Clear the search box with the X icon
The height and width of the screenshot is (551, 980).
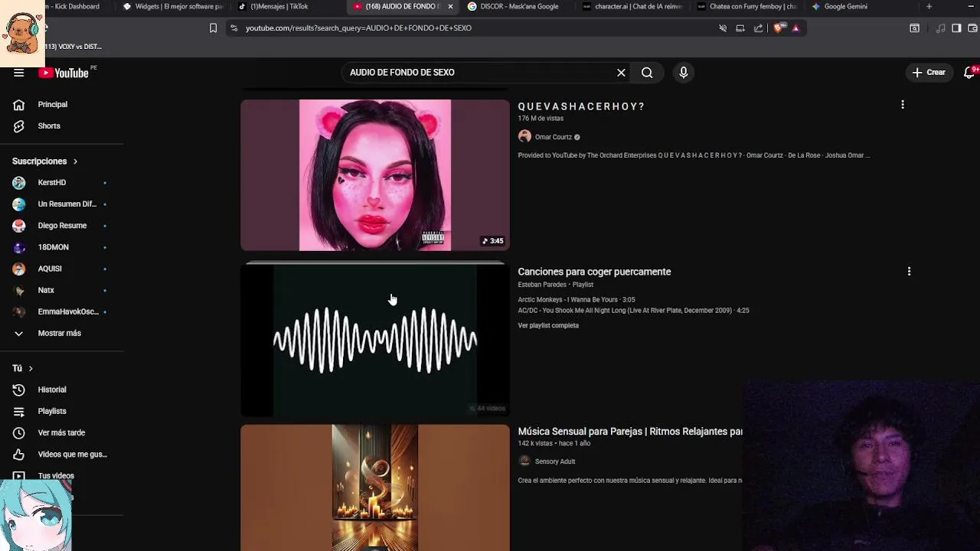pos(621,73)
